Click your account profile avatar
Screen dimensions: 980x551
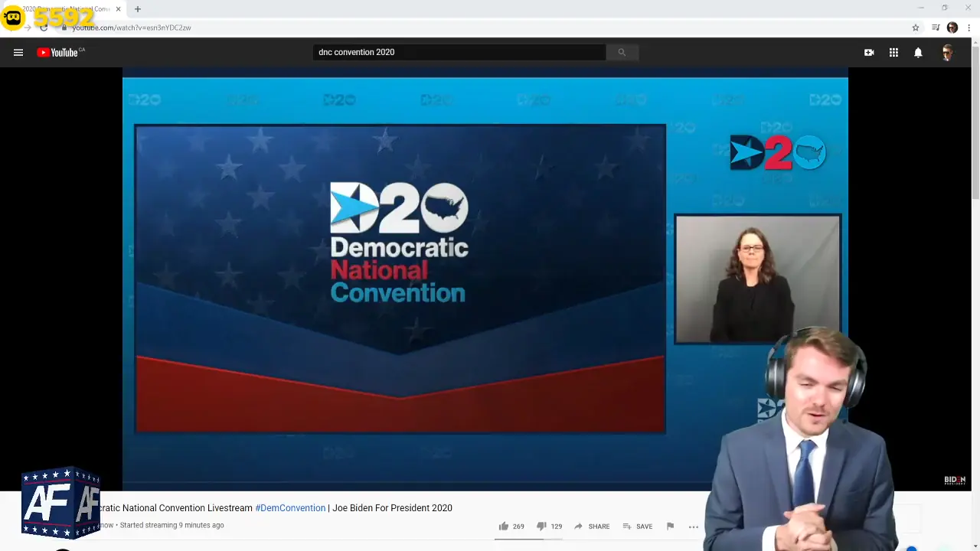[947, 52]
